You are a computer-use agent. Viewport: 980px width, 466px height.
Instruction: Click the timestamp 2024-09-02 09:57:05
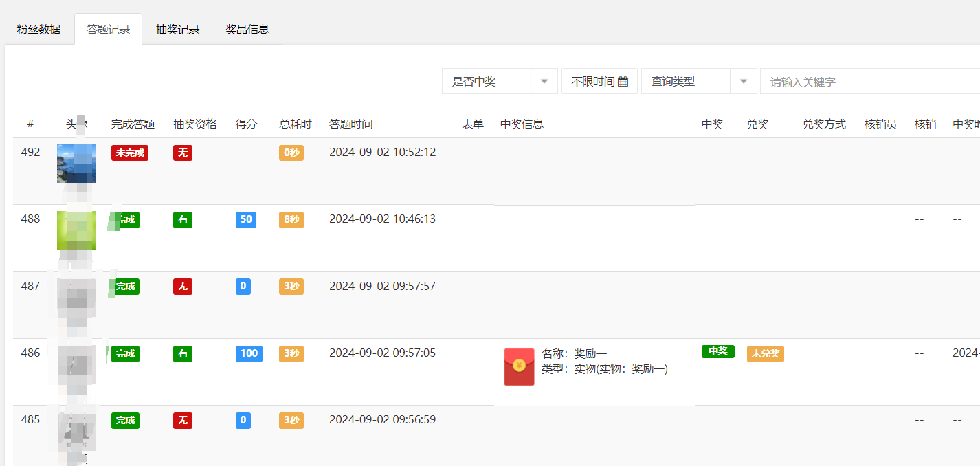[x=382, y=353]
